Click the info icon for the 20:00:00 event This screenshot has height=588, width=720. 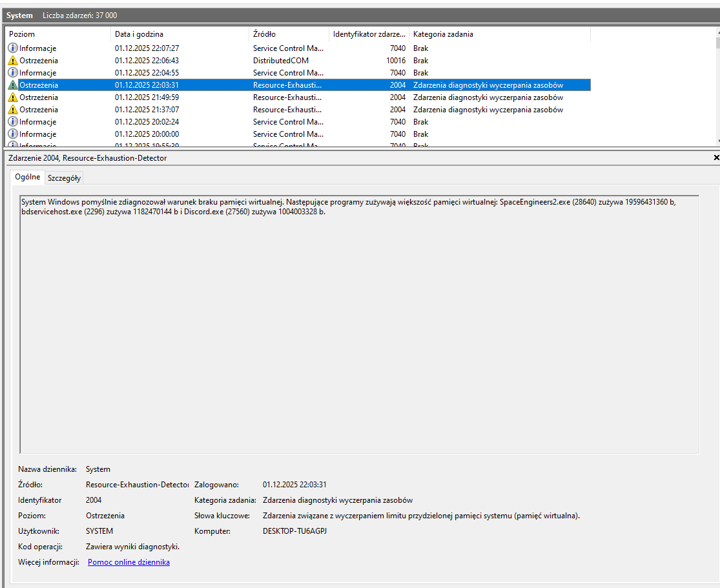[13, 134]
